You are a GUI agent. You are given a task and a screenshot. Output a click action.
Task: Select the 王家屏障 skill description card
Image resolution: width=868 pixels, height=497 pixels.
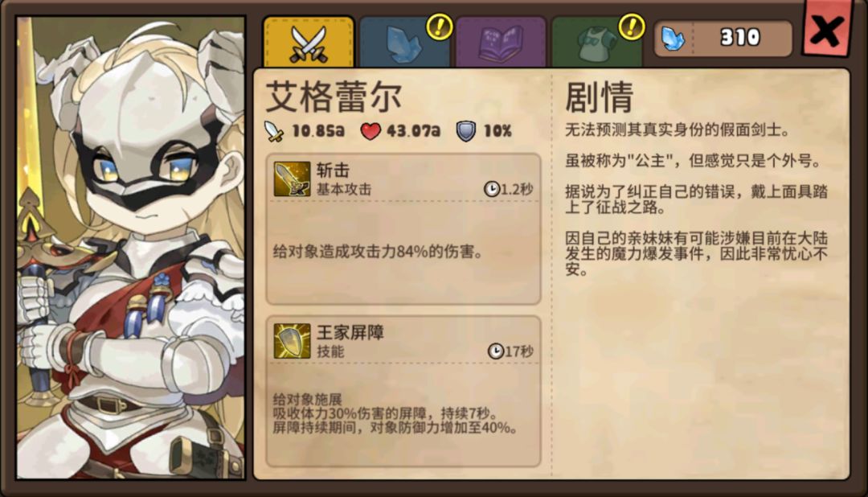[x=403, y=391]
